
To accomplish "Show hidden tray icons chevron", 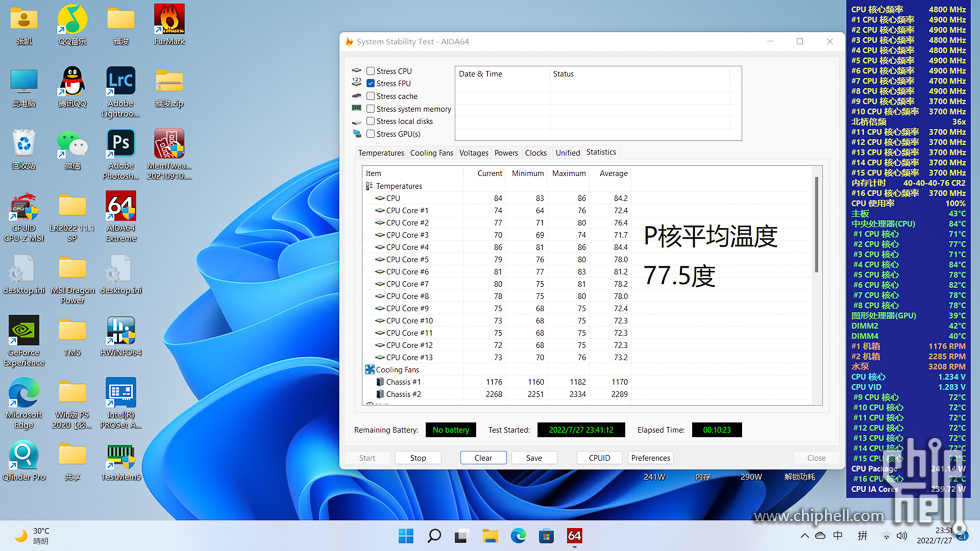I will pyautogui.click(x=804, y=536).
